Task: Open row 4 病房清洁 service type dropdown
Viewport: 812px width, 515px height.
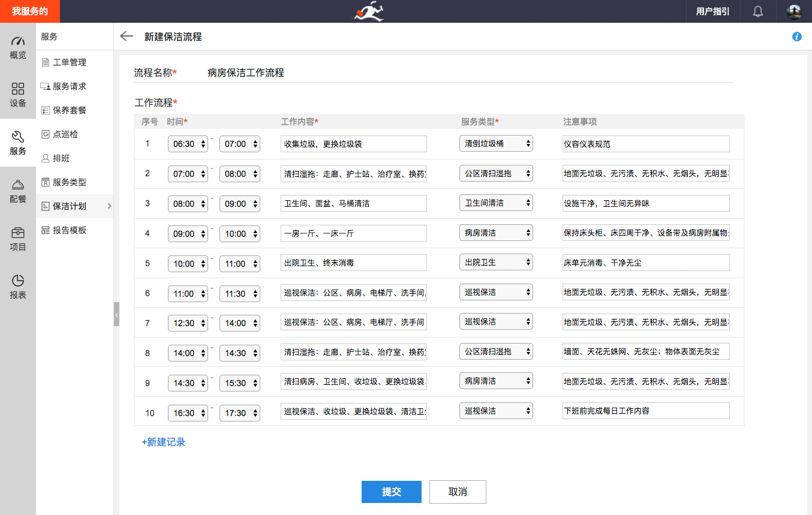Action: tap(496, 233)
